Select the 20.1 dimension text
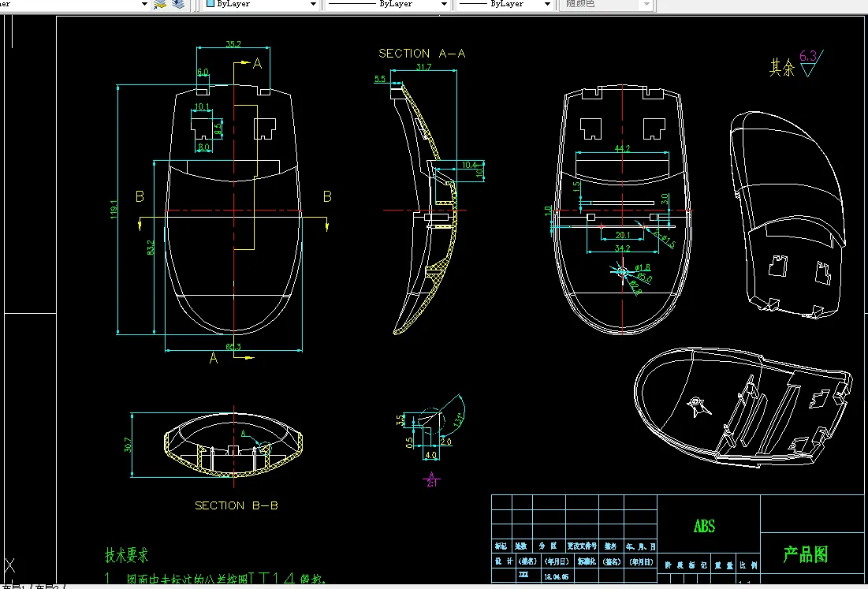The height and width of the screenshot is (589, 868). 622,235
